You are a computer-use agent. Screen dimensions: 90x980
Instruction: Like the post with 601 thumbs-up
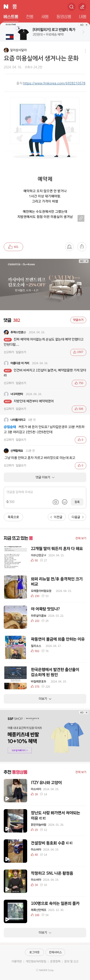(13, 246)
